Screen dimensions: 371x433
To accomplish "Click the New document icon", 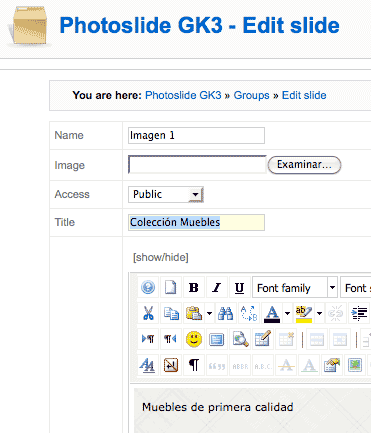I will click(x=171, y=287).
